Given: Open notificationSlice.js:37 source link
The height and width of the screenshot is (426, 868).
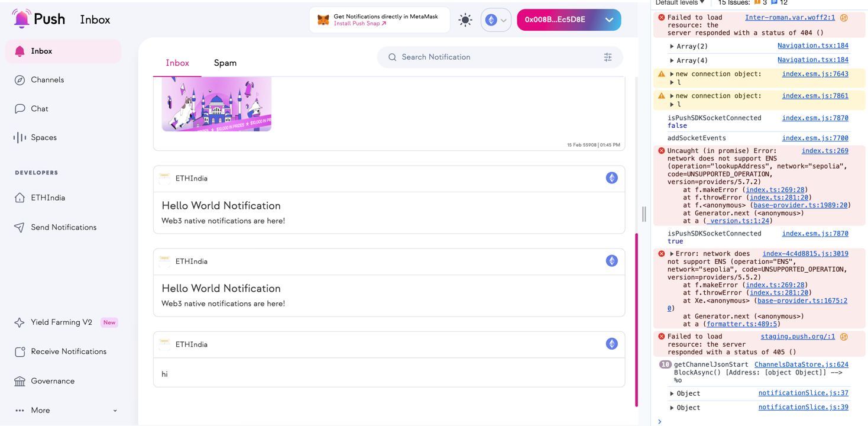Looking at the screenshot, I should (x=804, y=393).
